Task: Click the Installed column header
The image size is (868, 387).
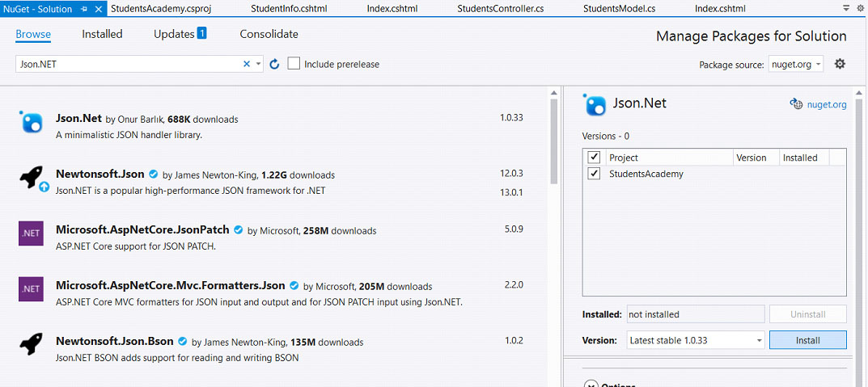Action: pyautogui.click(x=805, y=158)
